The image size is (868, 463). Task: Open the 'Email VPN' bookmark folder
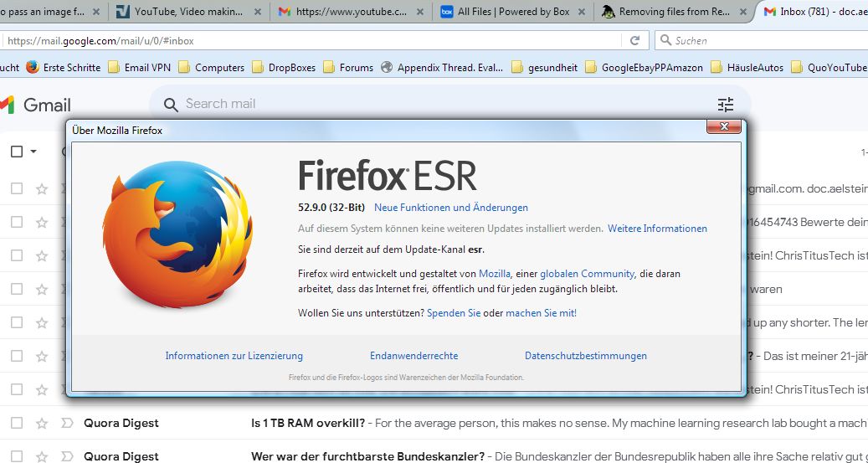pyautogui.click(x=140, y=68)
